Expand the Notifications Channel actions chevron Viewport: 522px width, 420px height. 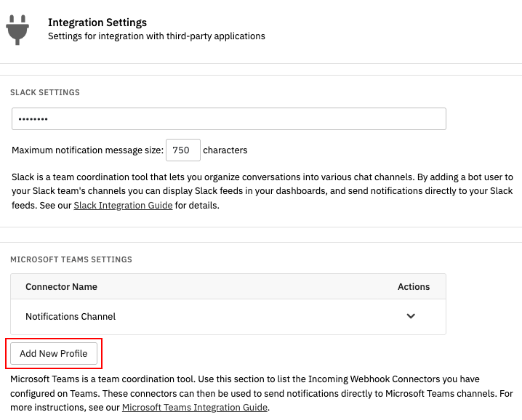coord(411,316)
